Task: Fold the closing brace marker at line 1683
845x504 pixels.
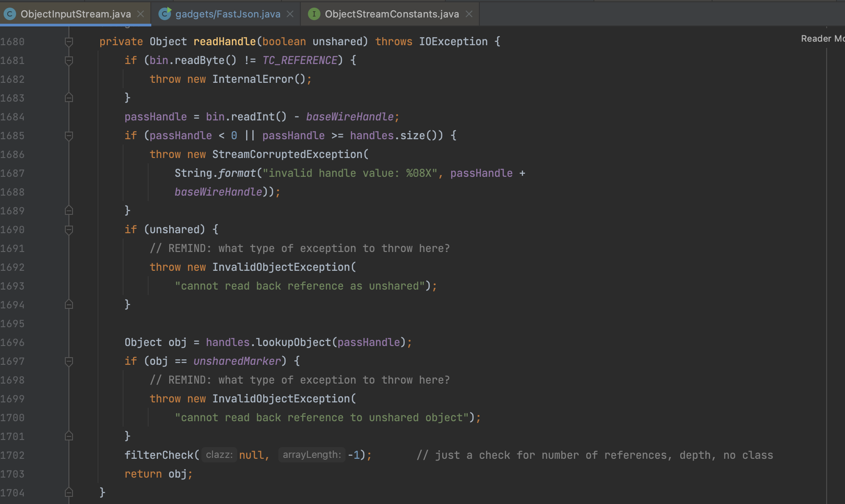Action: pos(69,98)
